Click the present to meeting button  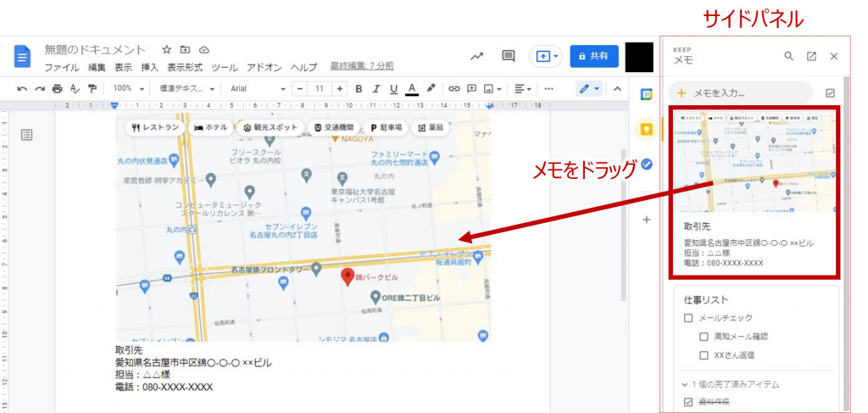546,56
